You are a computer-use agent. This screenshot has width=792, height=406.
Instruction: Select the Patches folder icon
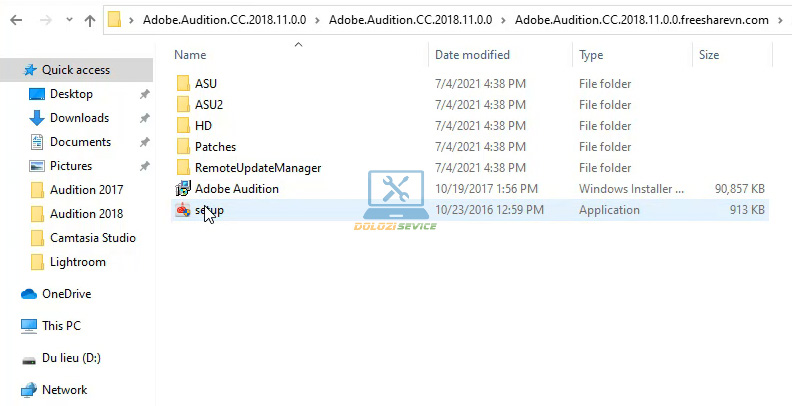click(183, 146)
